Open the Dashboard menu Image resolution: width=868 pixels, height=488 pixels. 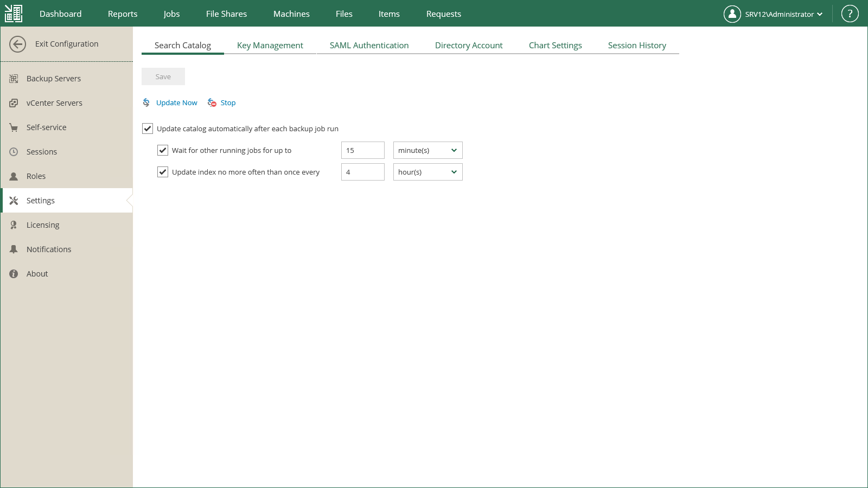[x=61, y=14]
